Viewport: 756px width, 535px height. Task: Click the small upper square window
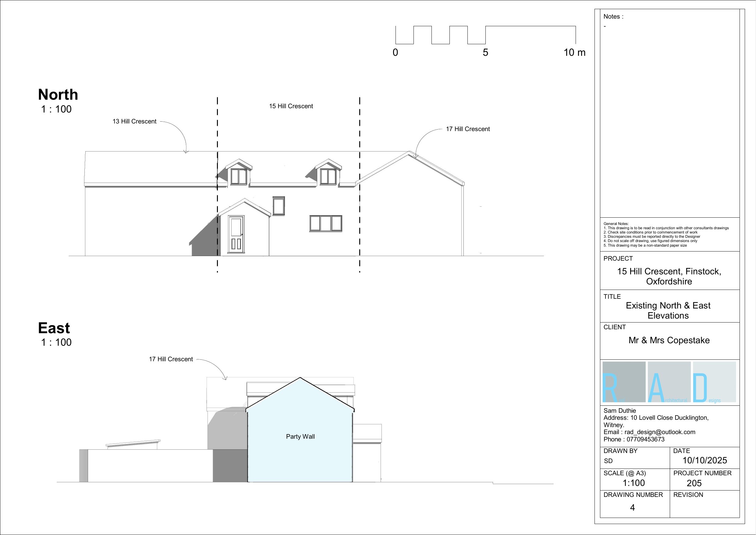pos(279,205)
